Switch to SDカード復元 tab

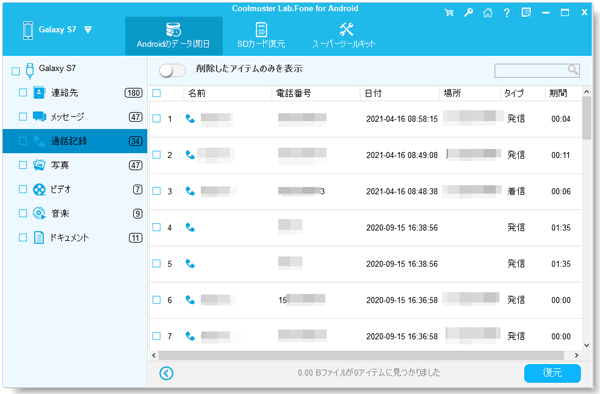261,36
